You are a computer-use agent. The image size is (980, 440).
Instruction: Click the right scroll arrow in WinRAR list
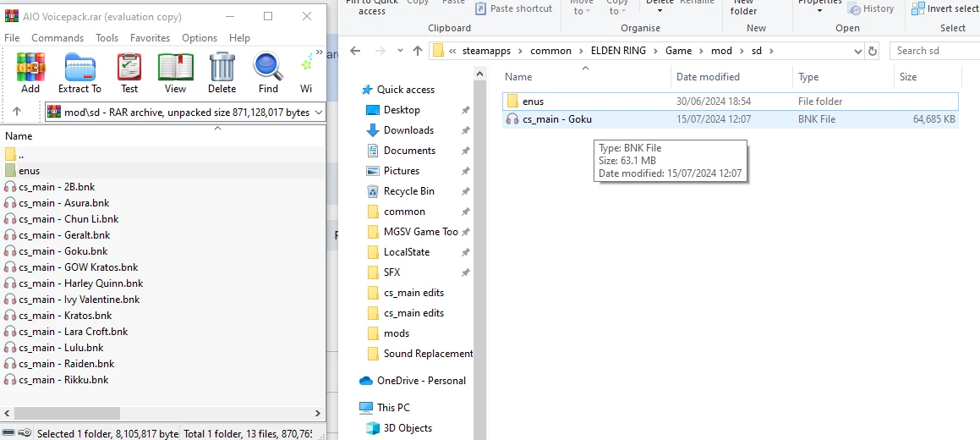[318, 413]
